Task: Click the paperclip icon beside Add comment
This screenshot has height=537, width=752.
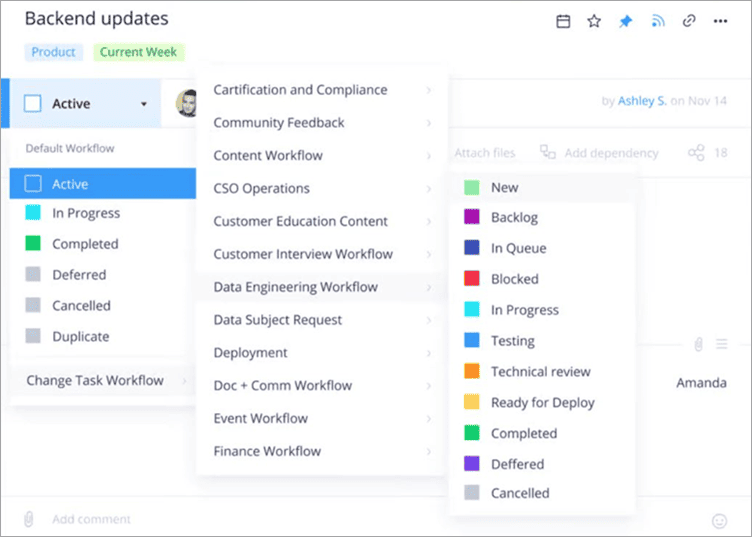Action: (29, 519)
